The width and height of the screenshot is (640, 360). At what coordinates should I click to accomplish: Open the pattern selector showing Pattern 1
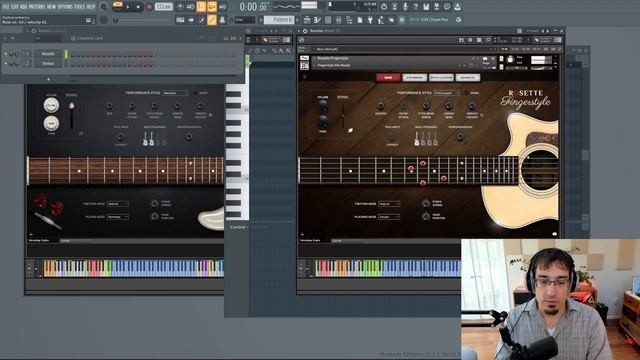(279, 20)
